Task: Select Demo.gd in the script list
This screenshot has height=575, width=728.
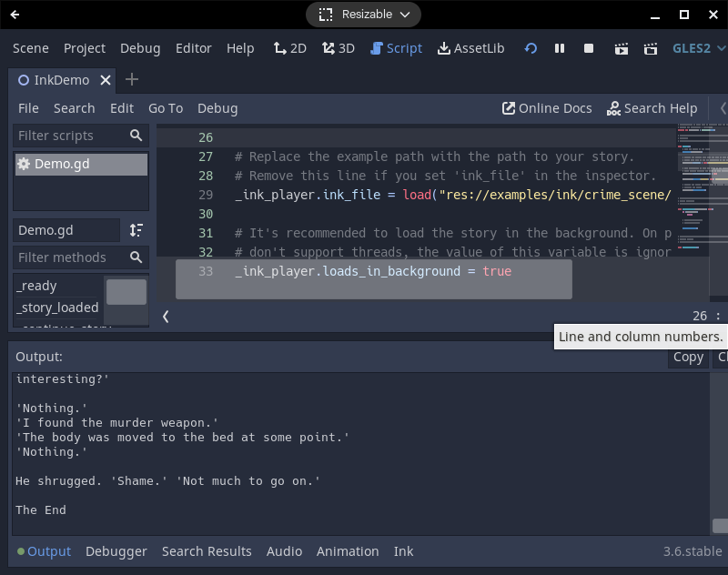Action: coord(81,164)
